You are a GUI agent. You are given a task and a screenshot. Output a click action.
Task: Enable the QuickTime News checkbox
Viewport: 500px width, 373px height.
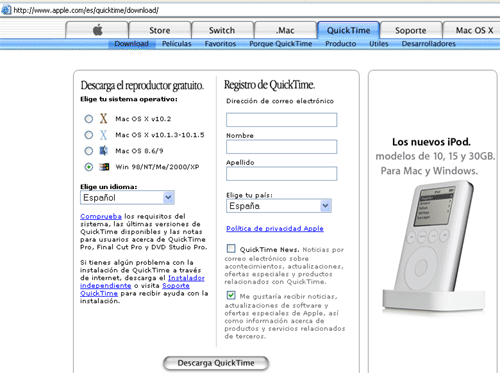(231, 248)
